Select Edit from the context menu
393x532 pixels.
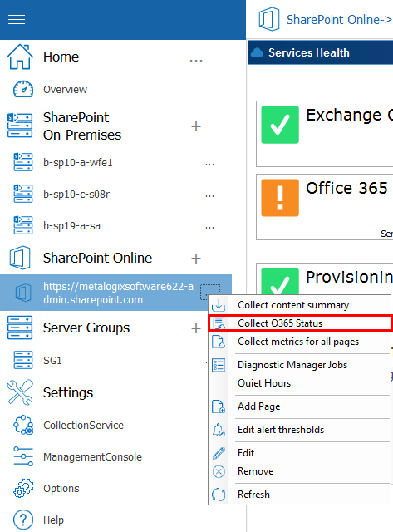(x=300, y=453)
